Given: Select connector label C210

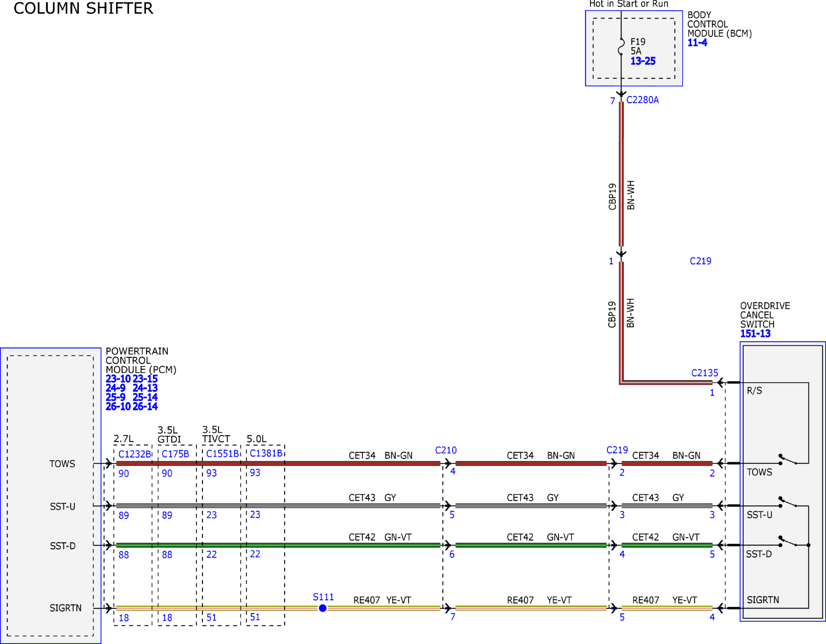Looking at the screenshot, I should point(446,450).
